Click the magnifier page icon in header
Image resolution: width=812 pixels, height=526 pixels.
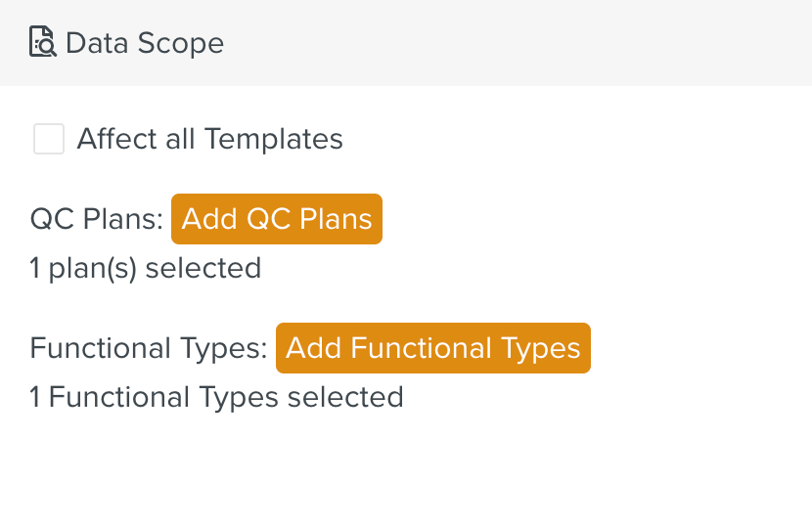click(x=43, y=43)
